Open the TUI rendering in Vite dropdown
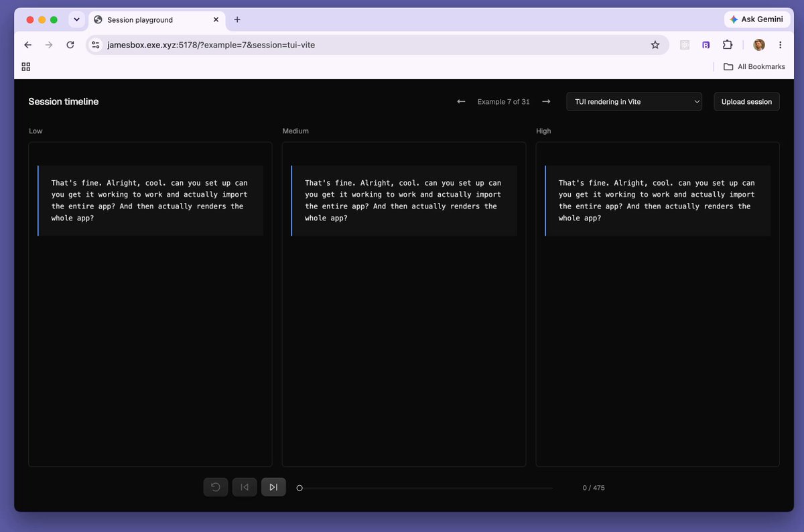This screenshot has width=804, height=532. click(x=634, y=102)
